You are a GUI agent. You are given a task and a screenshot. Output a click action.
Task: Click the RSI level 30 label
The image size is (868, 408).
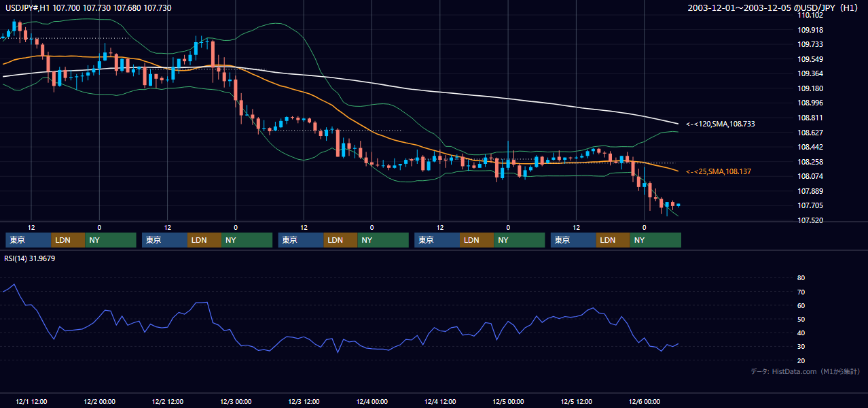[801, 347]
